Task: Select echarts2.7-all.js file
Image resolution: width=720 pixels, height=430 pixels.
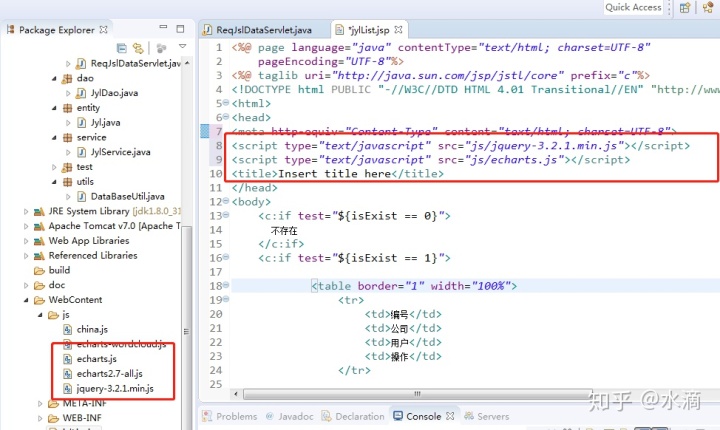Action: point(109,373)
